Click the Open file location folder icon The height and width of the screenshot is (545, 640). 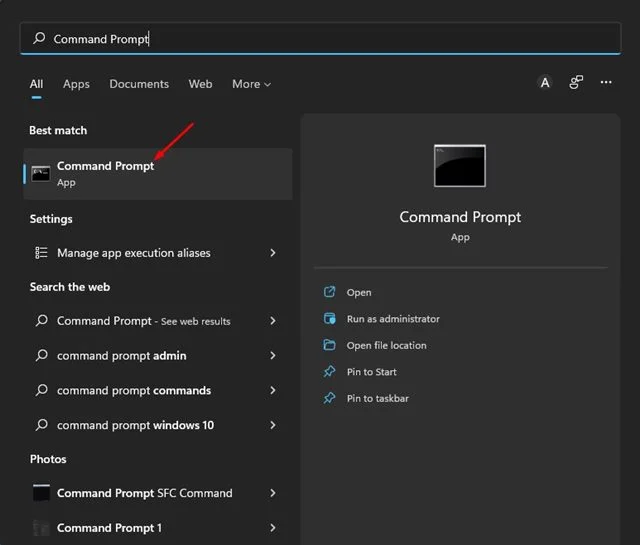click(329, 345)
